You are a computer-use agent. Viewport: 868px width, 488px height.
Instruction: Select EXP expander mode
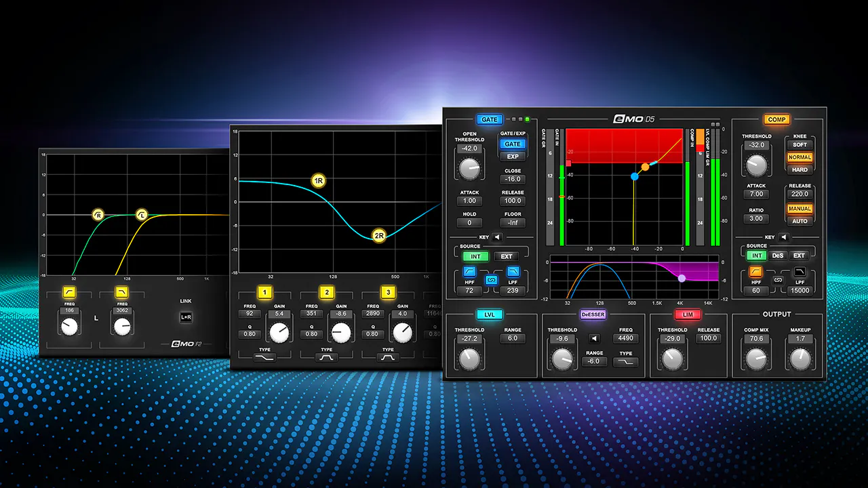point(513,157)
